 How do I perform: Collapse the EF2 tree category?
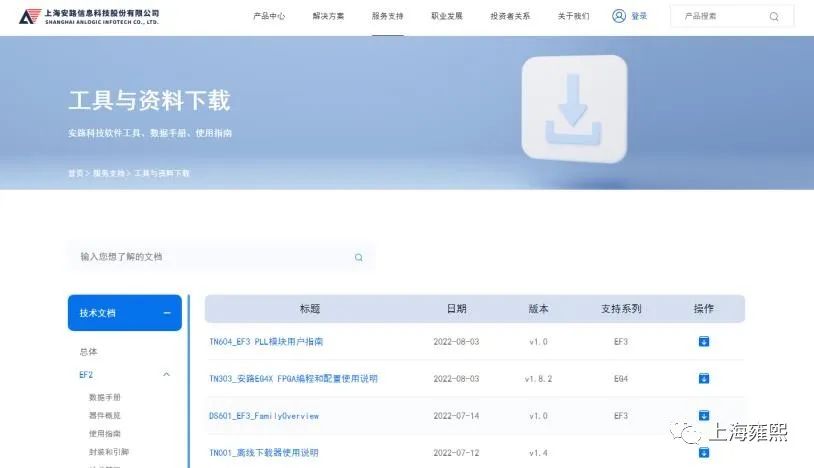(166, 375)
